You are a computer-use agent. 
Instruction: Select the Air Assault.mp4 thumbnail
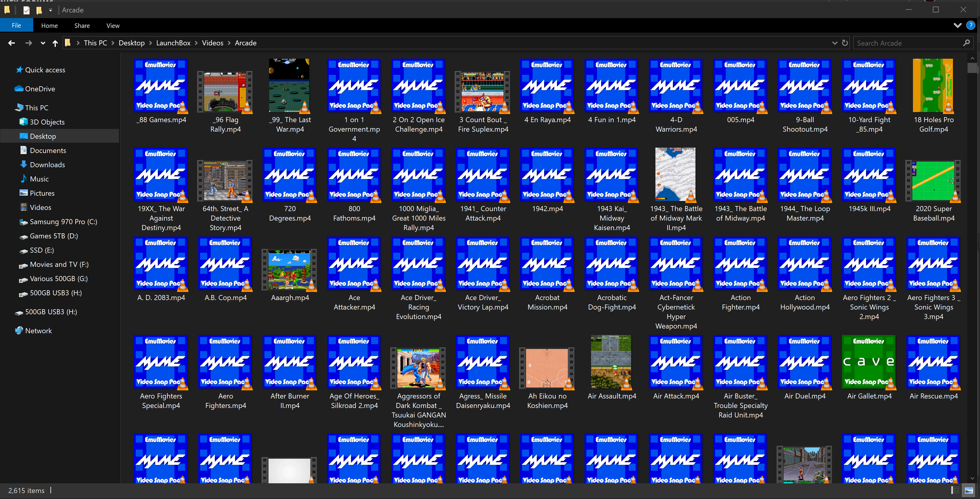(611, 362)
